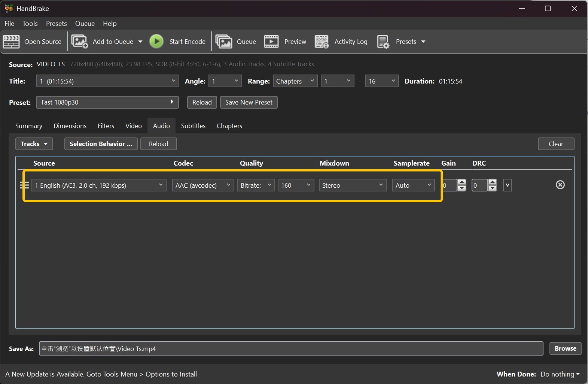Open the Title dropdown 1 (01:15:54)
The height and width of the screenshot is (384, 588).
(107, 81)
